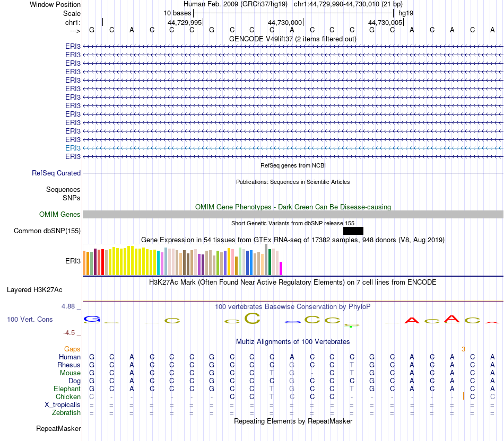Click the magenta bar in GTEx chart
The width and height of the screenshot is (504, 441).
(281, 269)
